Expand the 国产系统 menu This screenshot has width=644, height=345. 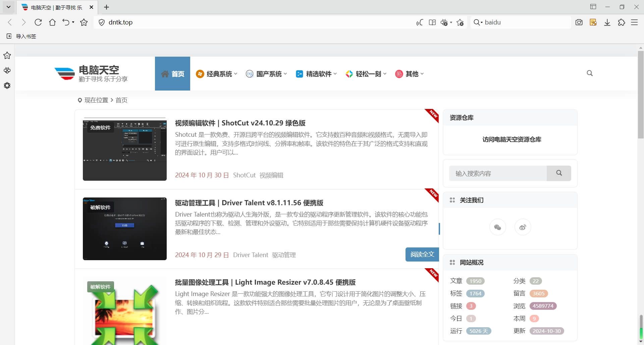pyautogui.click(x=266, y=74)
